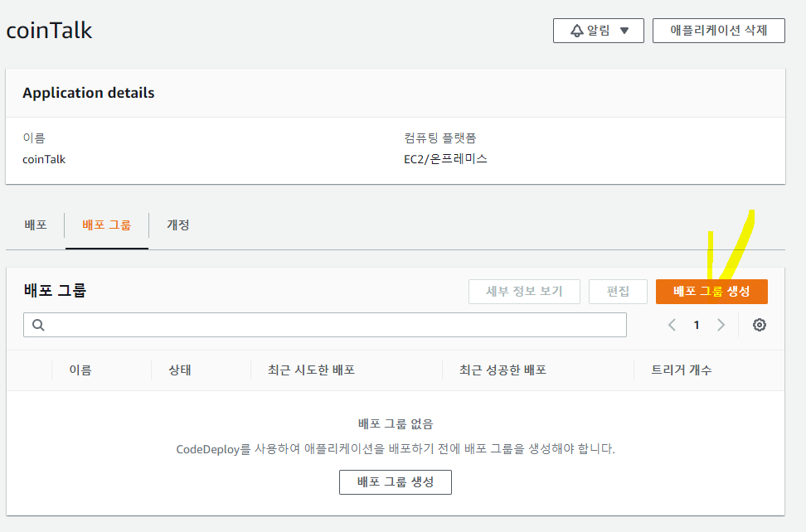Click the 세부 정보 보기 button
This screenshot has width=806, height=532.
pyautogui.click(x=524, y=292)
